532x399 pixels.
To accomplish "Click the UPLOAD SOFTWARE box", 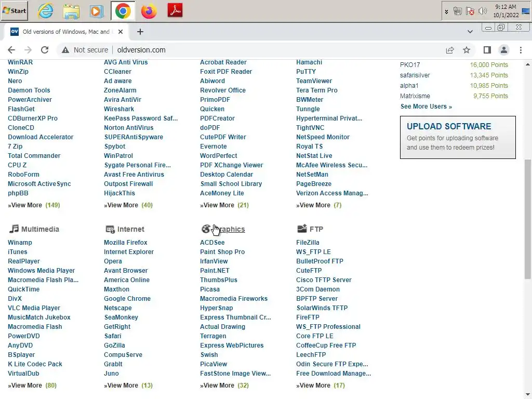I will tap(458, 137).
